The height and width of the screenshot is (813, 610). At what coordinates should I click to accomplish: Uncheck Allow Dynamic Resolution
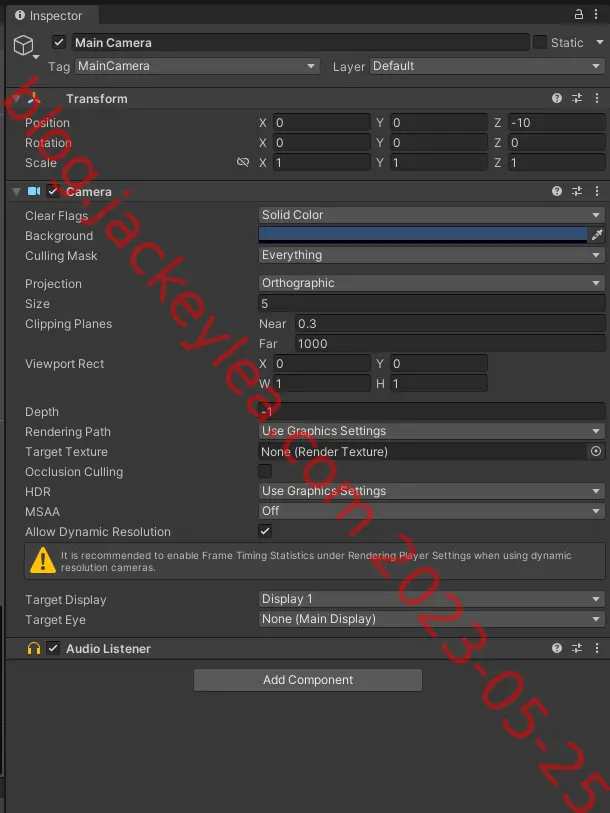pyautogui.click(x=265, y=531)
